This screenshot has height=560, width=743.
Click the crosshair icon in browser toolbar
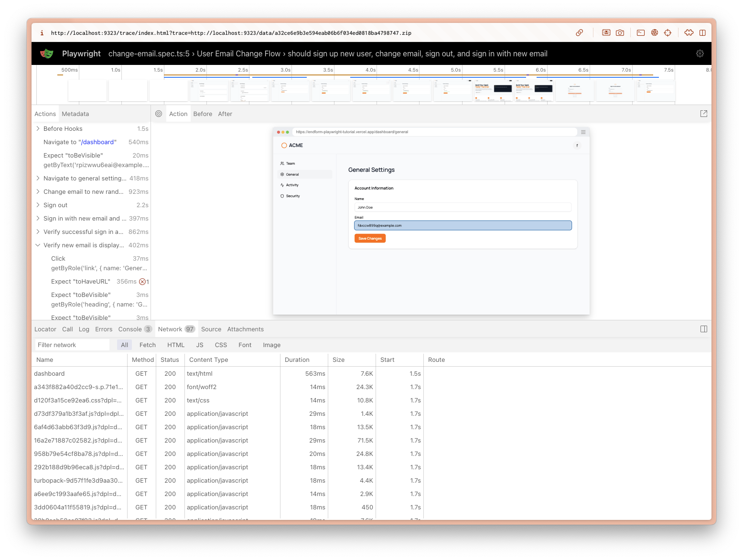click(x=668, y=33)
